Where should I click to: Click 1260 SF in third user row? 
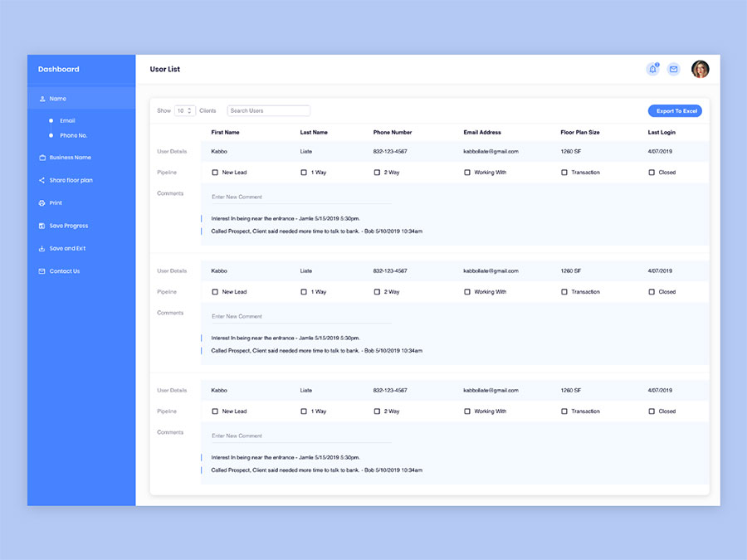click(571, 391)
